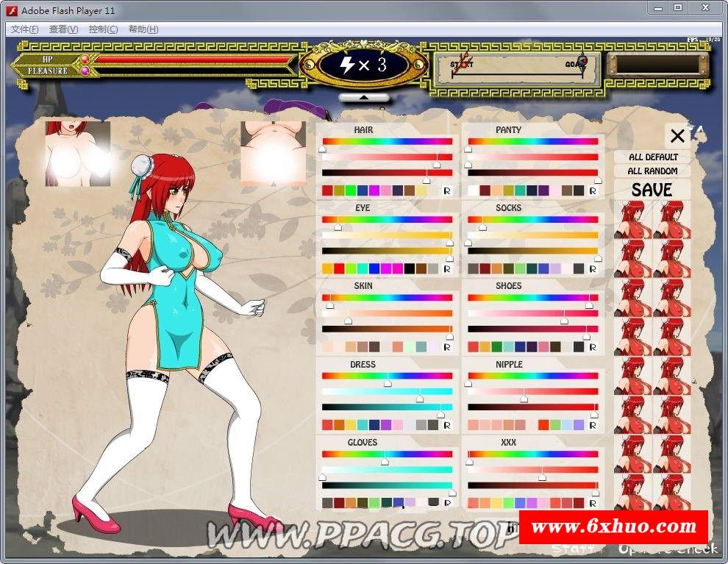Click the R button in the XXX section
The height and width of the screenshot is (564, 728).
[593, 503]
